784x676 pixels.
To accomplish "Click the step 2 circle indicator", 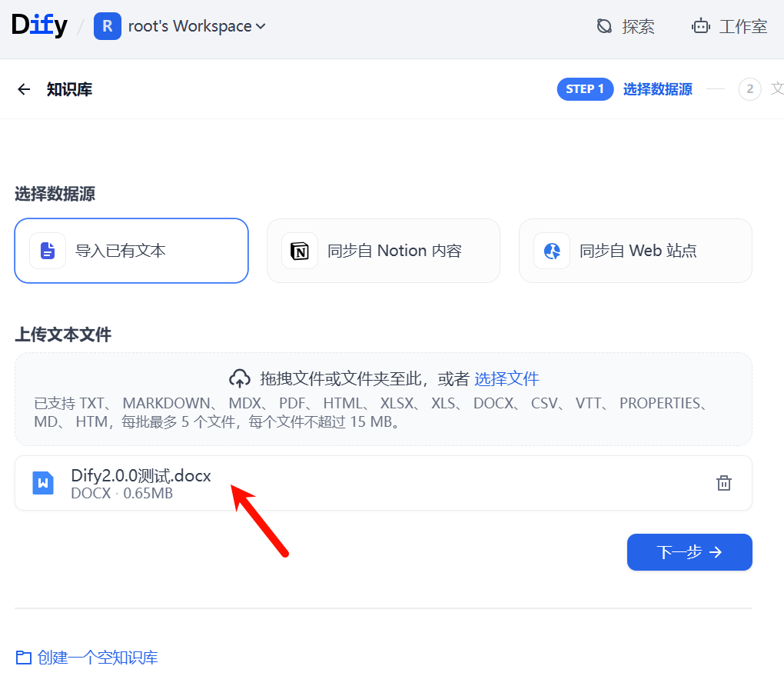I will coord(749,89).
